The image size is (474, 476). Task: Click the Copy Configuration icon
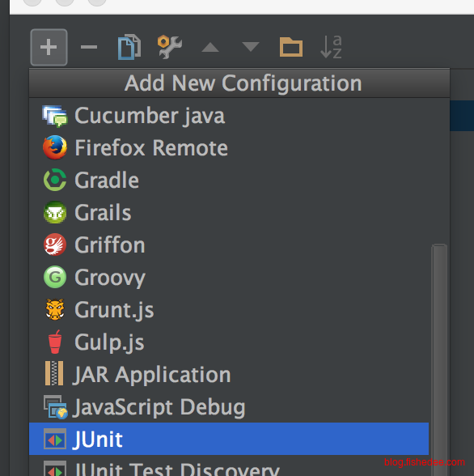click(x=129, y=47)
